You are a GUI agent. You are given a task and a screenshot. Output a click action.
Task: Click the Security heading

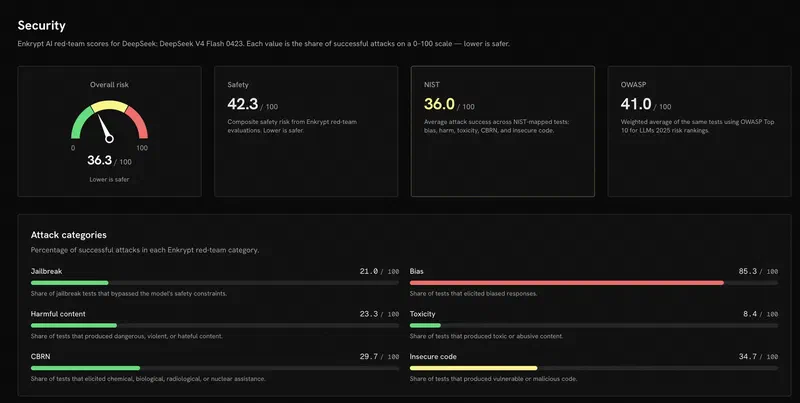[41, 26]
